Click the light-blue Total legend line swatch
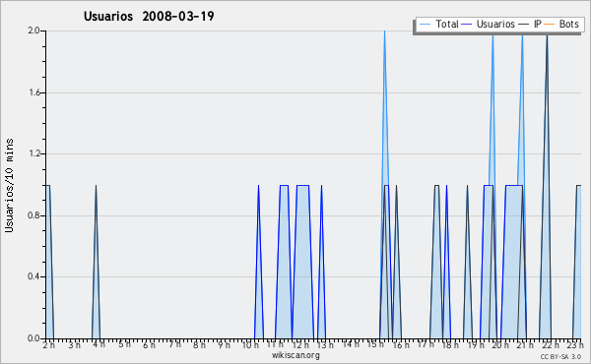The image size is (591, 364). click(x=425, y=25)
